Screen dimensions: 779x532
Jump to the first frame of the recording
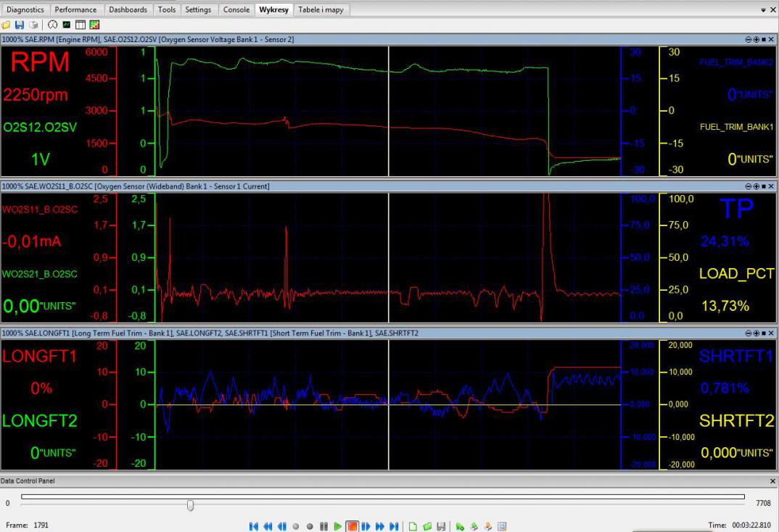pos(254,526)
